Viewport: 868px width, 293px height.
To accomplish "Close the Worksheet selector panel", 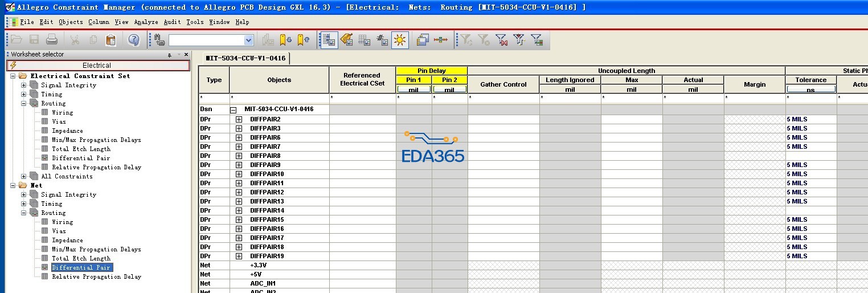I will 186,55.
